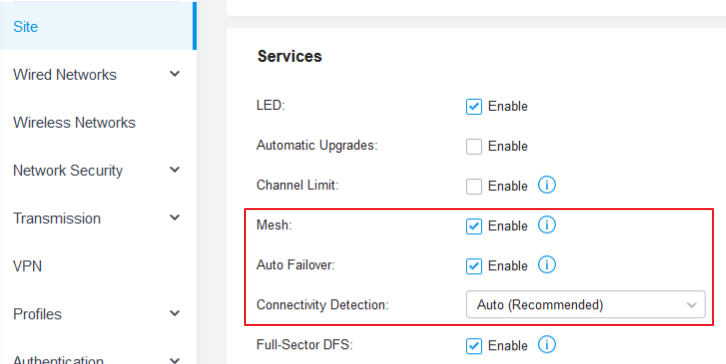
Task: Uncheck the LED Enable checkbox
Action: click(x=474, y=107)
